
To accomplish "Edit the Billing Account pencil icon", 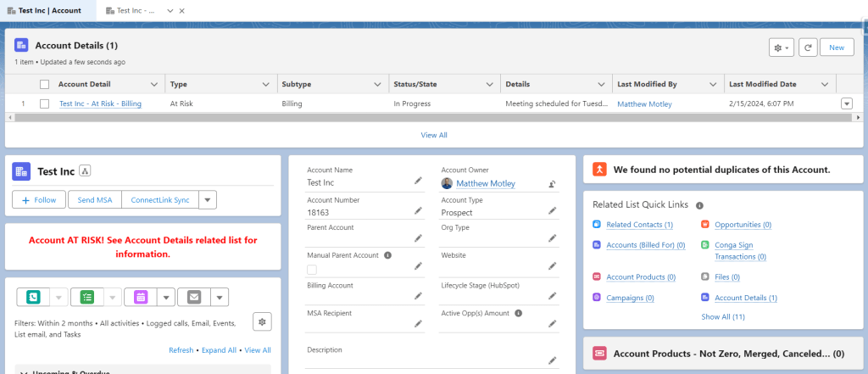I will click(418, 296).
